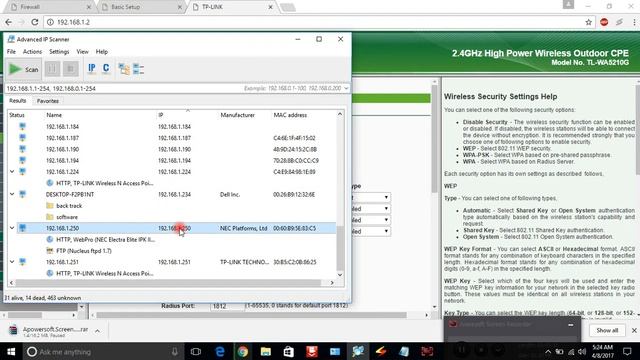Click the collapse all list toolbar icon
The width and height of the screenshot is (640, 360).
[x=139, y=69]
